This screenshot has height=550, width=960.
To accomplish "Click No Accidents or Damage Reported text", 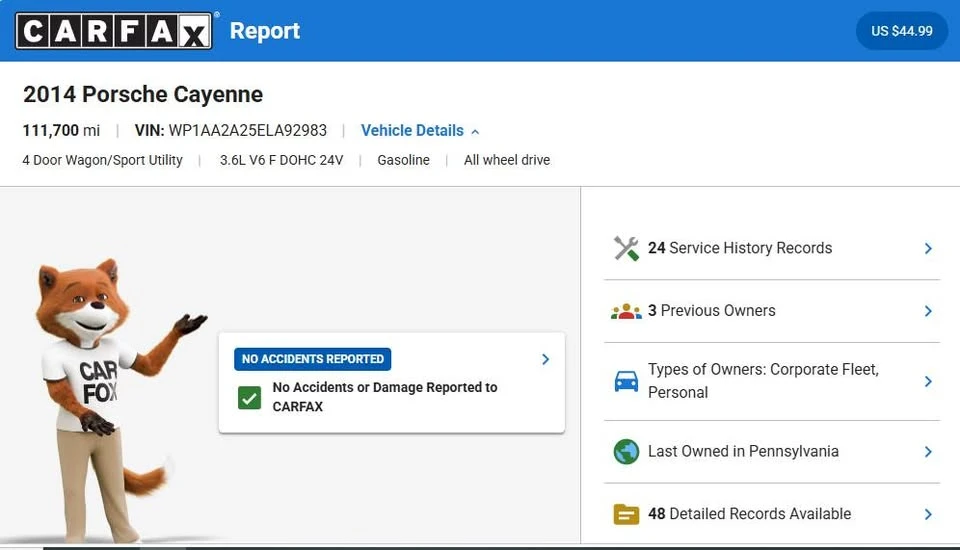I will point(384,397).
